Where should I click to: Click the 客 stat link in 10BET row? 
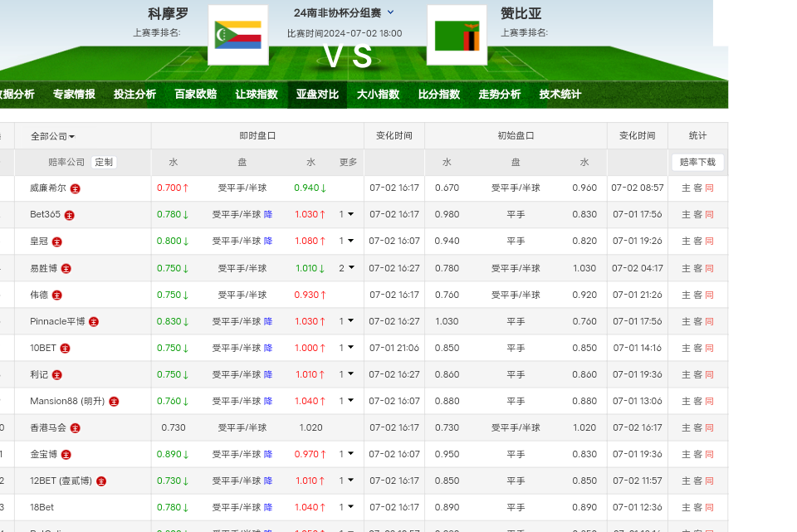[697, 348]
